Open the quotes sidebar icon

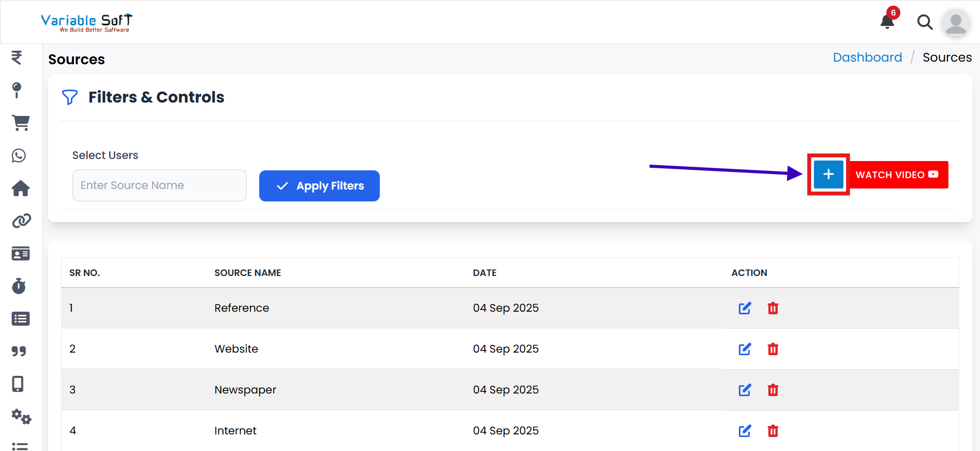pyautogui.click(x=19, y=351)
